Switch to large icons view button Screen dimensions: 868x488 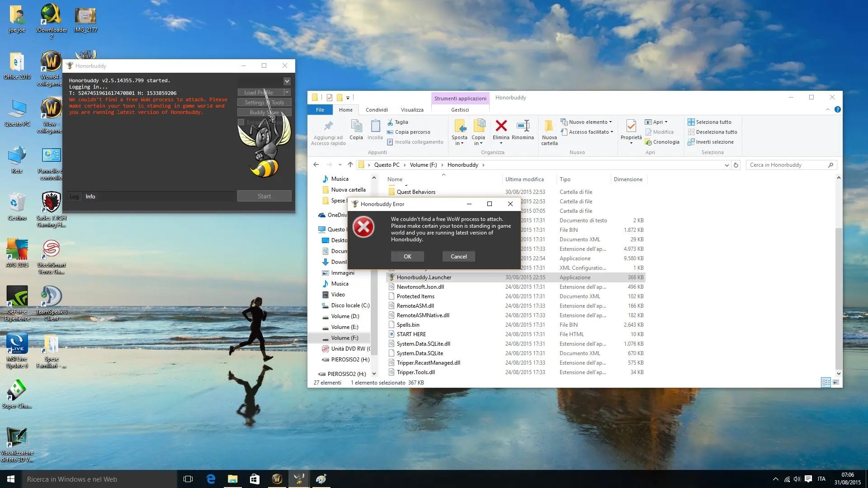tap(836, 382)
